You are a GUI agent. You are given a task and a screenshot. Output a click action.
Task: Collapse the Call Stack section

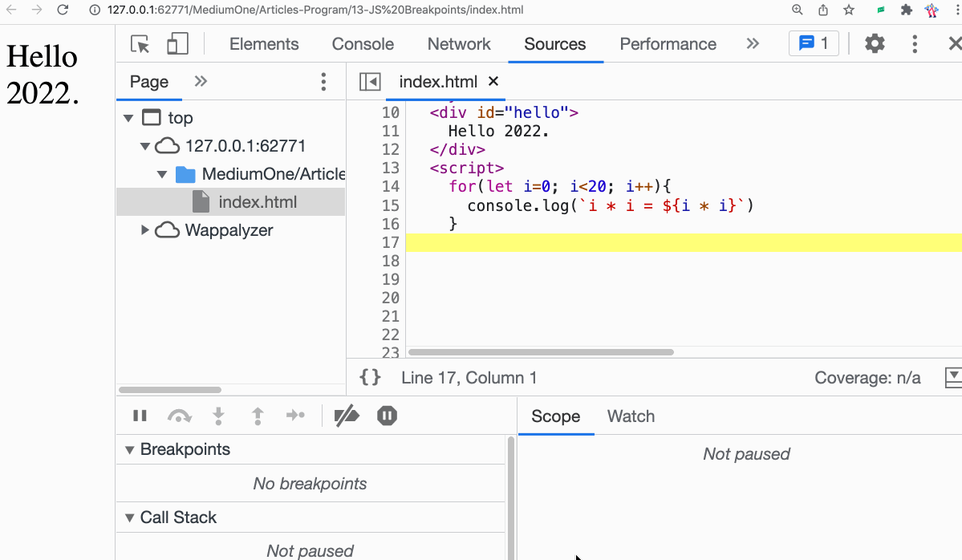[130, 518]
